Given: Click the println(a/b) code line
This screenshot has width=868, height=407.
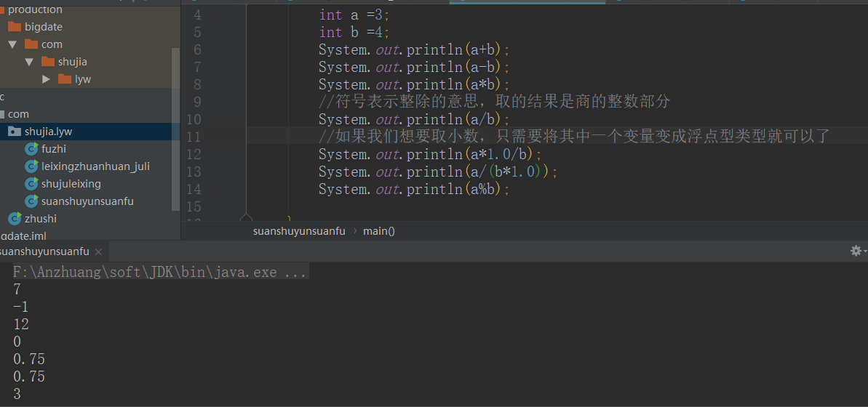Looking at the screenshot, I should coord(413,119).
